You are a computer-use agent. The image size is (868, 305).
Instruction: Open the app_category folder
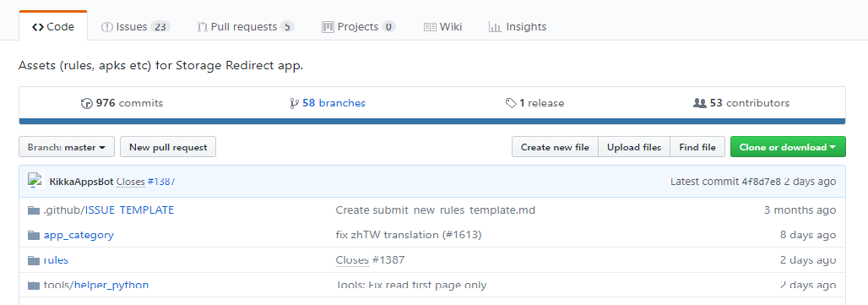point(79,235)
